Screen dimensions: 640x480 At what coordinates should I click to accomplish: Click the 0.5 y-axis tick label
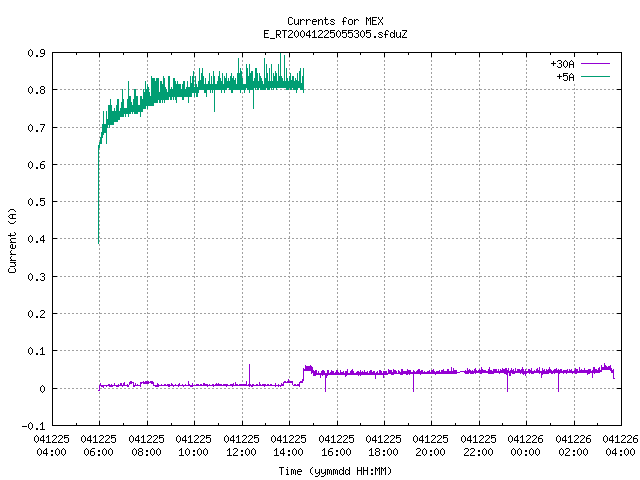(36, 202)
